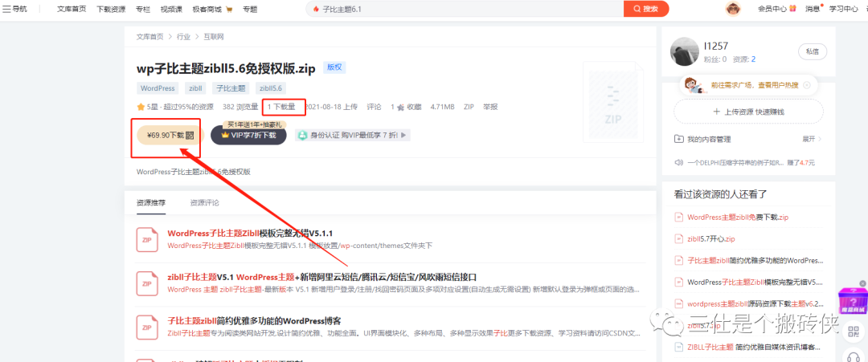Select the WordPress tag

pos(158,88)
